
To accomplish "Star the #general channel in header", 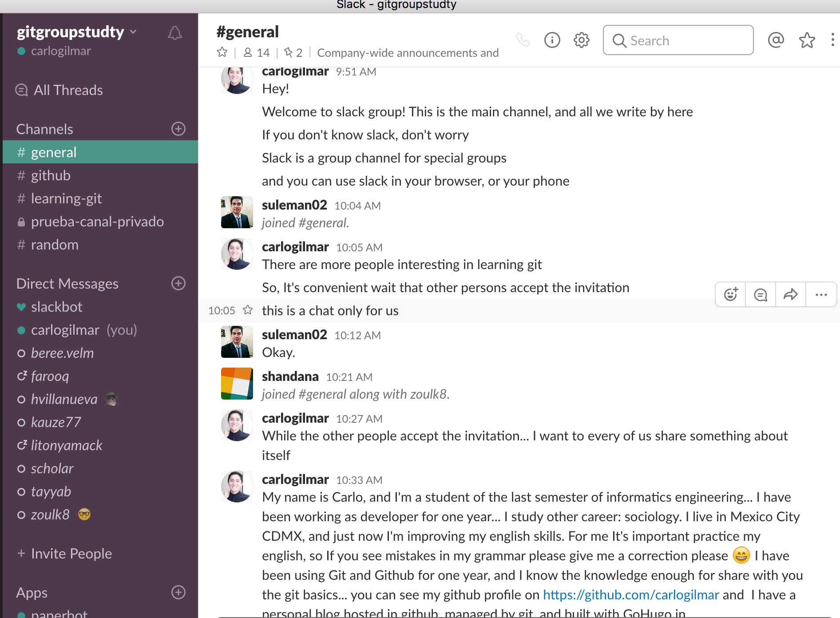I will pos(222,52).
